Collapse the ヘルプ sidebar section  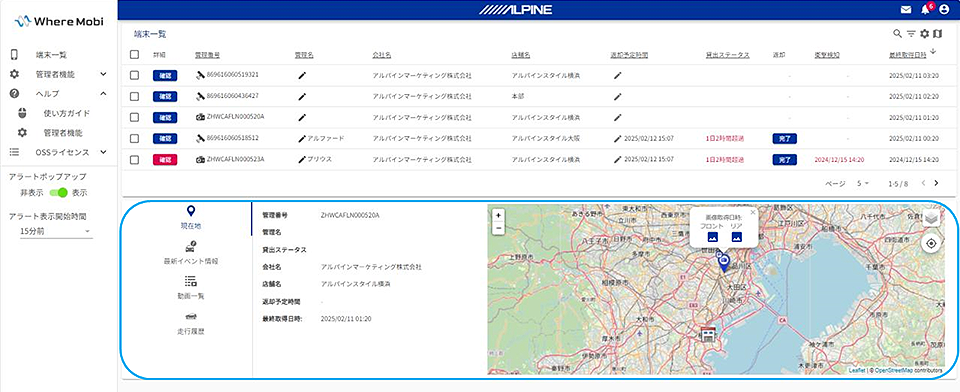[58, 94]
